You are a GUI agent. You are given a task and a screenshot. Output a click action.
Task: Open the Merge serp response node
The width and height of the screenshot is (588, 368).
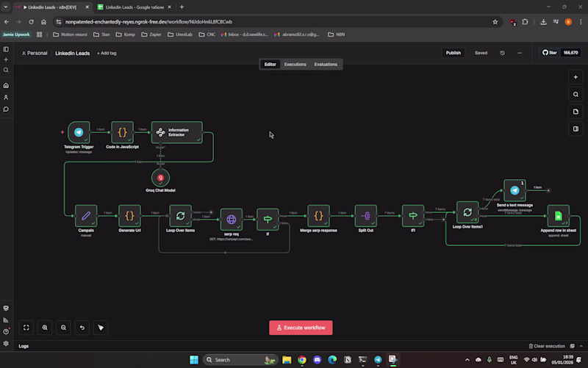click(x=318, y=216)
